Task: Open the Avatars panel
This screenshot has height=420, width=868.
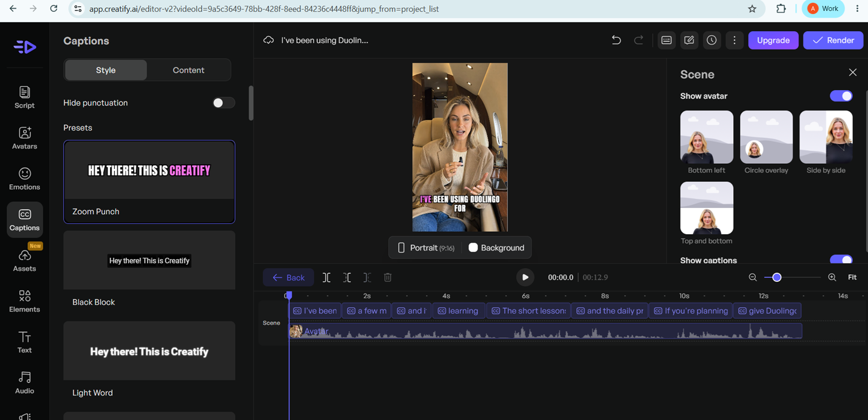Action: click(24, 138)
